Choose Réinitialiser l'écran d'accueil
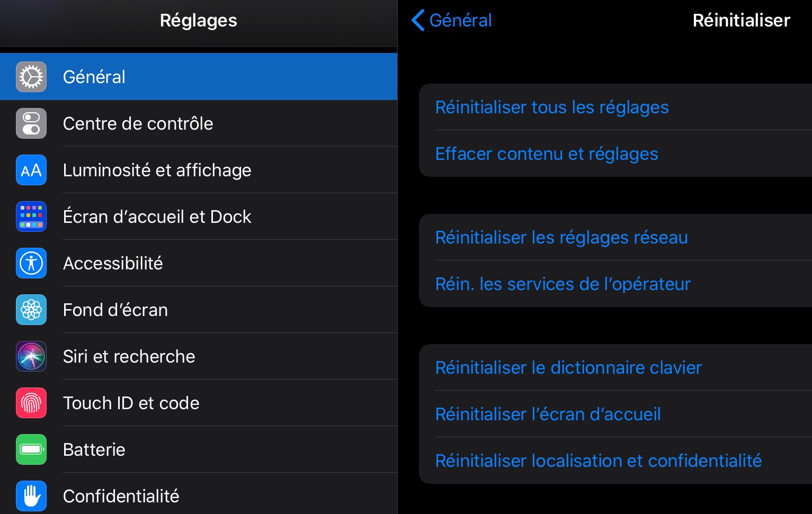Viewport: 812px width, 514px height. tap(548, 414)
